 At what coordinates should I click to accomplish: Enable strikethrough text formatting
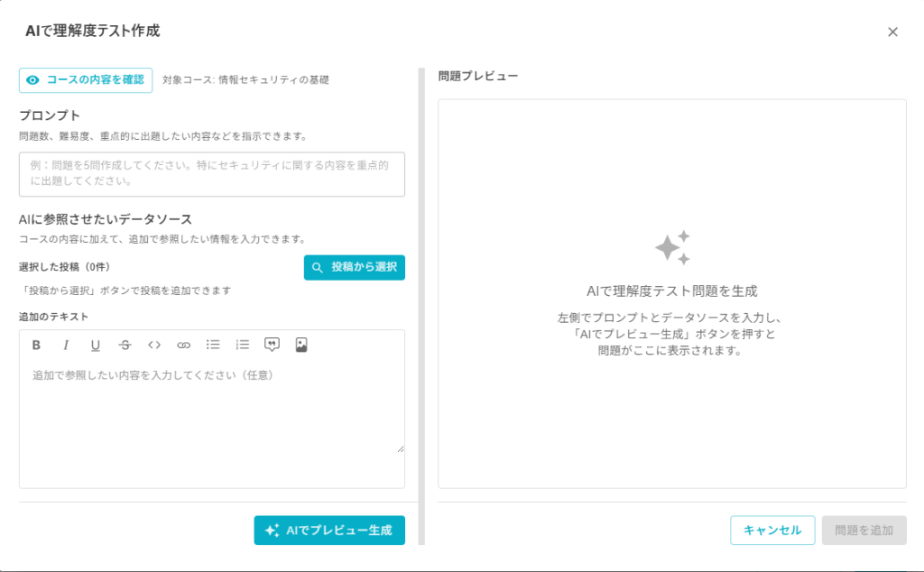(x=125, y=345)
